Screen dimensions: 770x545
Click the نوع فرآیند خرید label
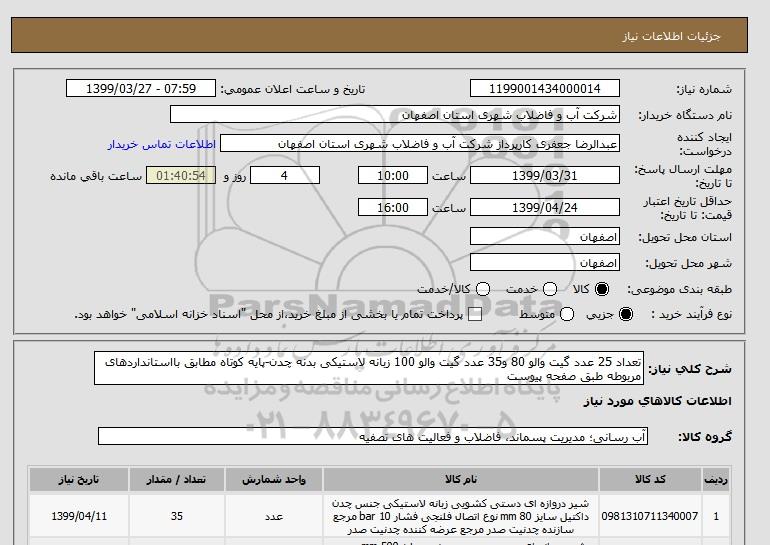coord(691,314)
